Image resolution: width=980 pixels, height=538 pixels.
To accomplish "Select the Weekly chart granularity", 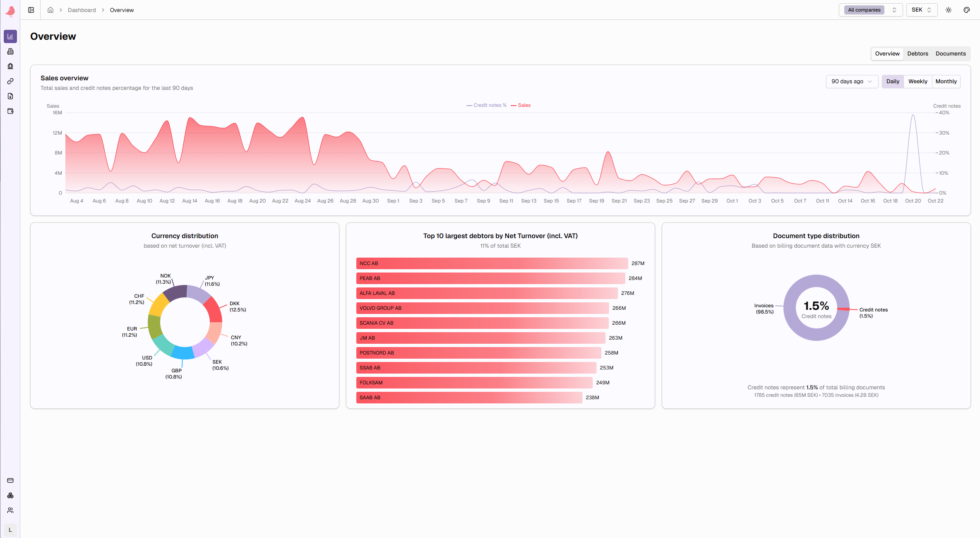I will (918, 82).
